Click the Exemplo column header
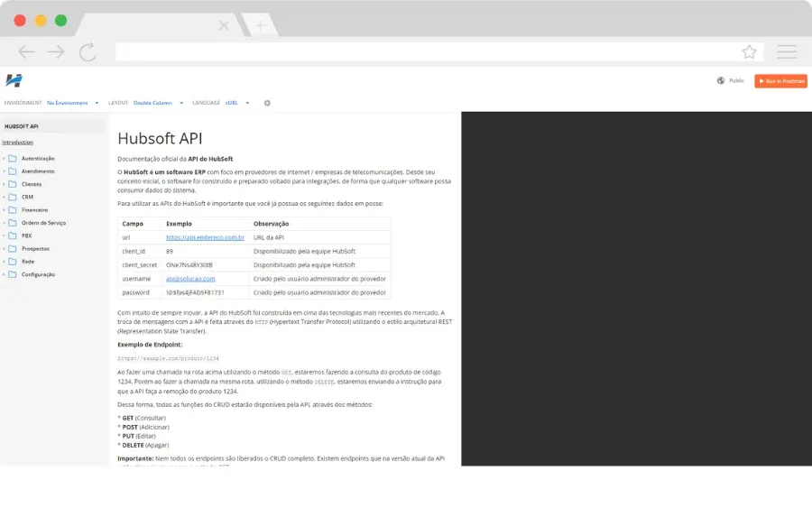Image resolution: width=812 pixels, height=508 pixels. (x=179, y=224)
